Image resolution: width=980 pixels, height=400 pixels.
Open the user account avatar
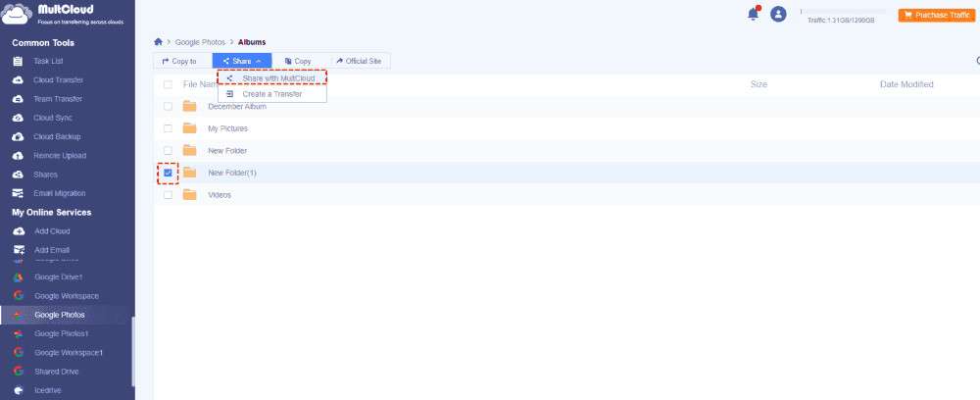point(778,14)
